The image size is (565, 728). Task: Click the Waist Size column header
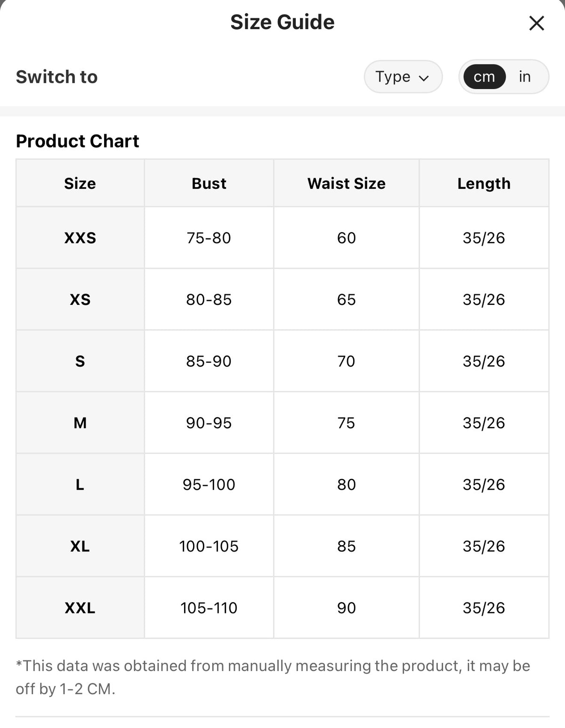pos(347,183)
